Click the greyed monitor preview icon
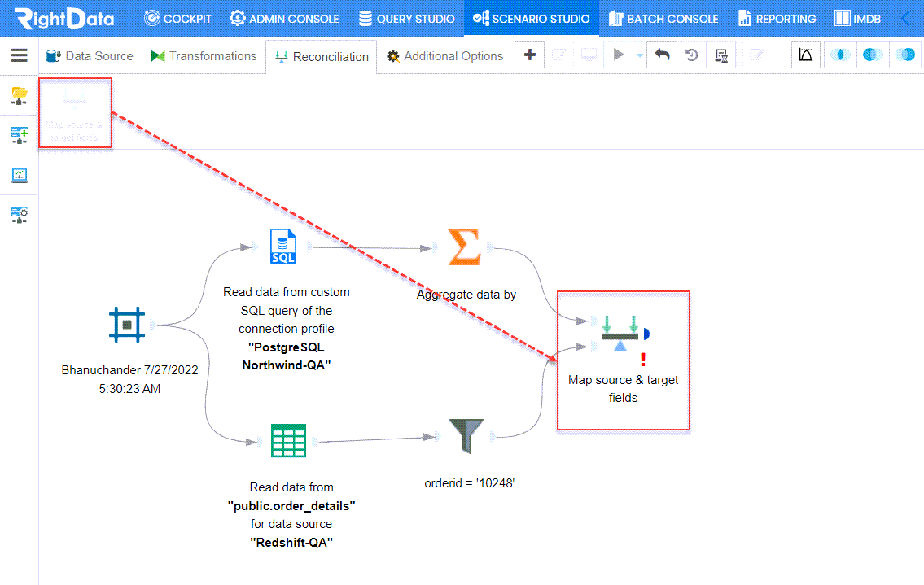Image resolution: width=924 pixels, height=585 pixels. point(589,55)
